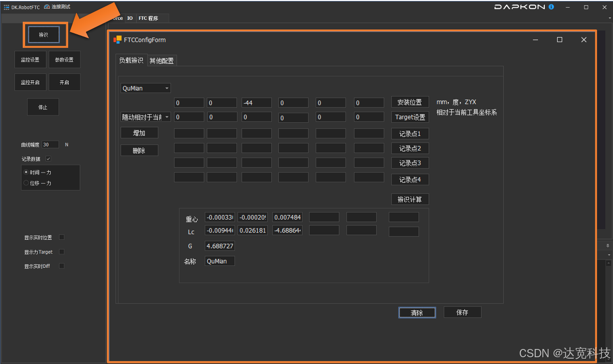Click the DK.RobotFTC application icon

click(6, 7)
